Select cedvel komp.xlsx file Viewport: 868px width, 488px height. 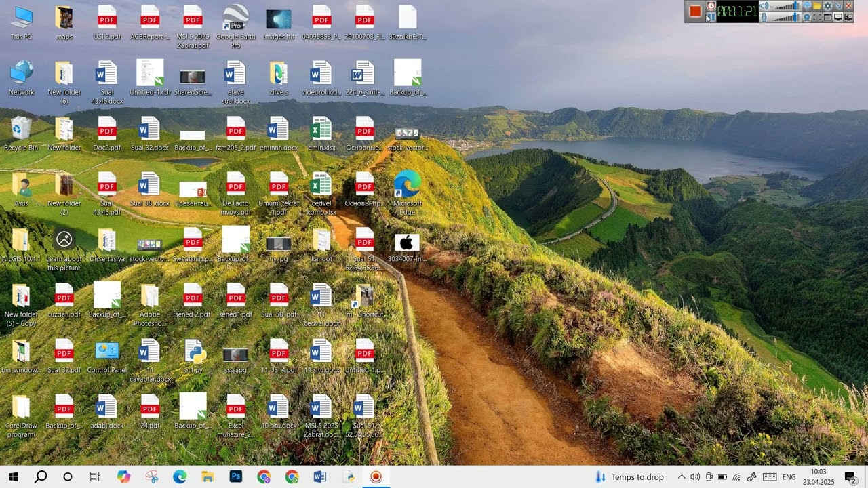click(x=321, y=194)
